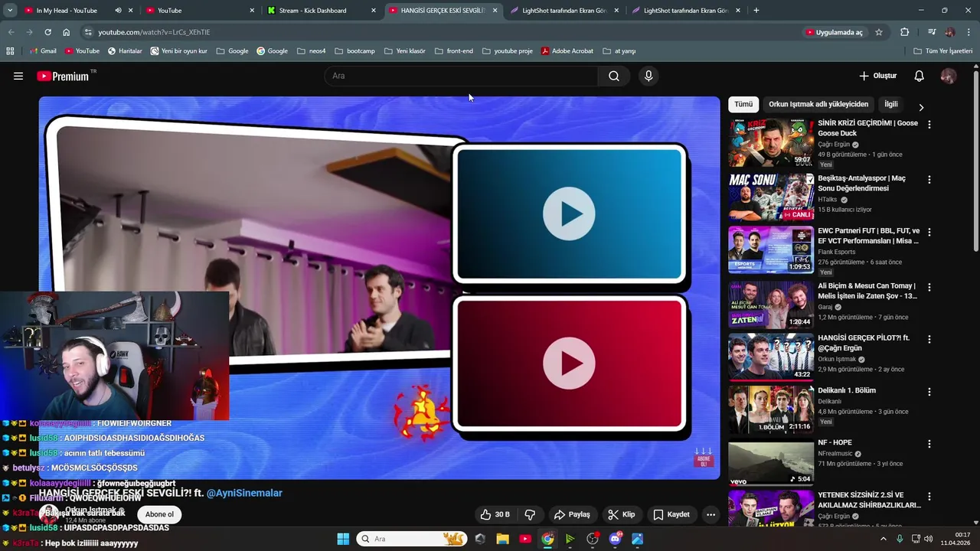Select Orkun Işıtmak adlı yükleyiciden chip
This screenshot has height=551, width=980.
pyautogui.click(x=818, y=104)
